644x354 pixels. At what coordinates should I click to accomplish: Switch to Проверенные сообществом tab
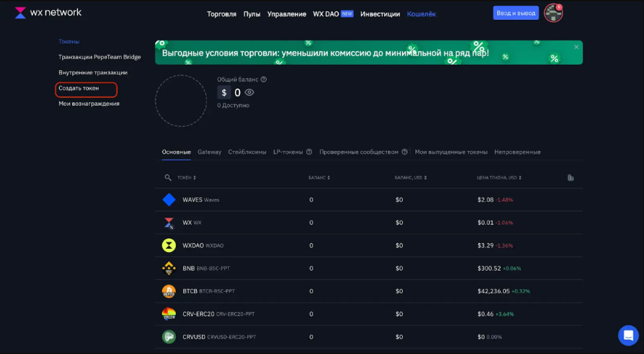359,152
